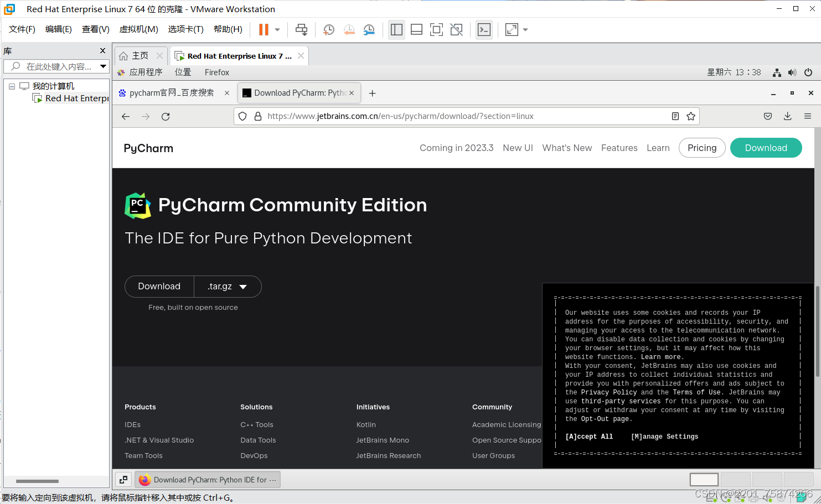Open the Firefox hamburger menu
The image size is (821, 504).
807,116
